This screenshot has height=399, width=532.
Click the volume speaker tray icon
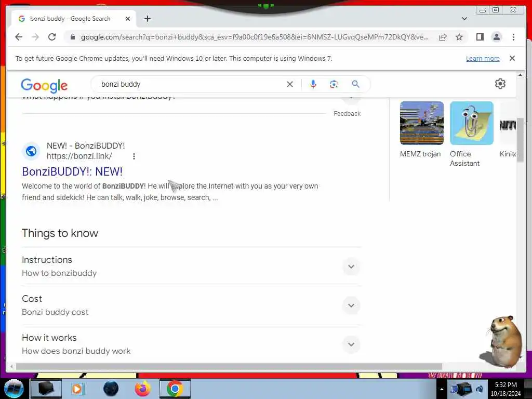click(x=480, y=389)
